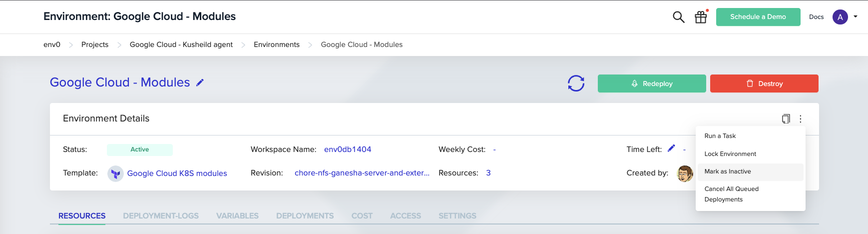The width and height of the screenshot is (868, 234).
Task: Open Environments breadcrumb link
Action: click(277, 44)
